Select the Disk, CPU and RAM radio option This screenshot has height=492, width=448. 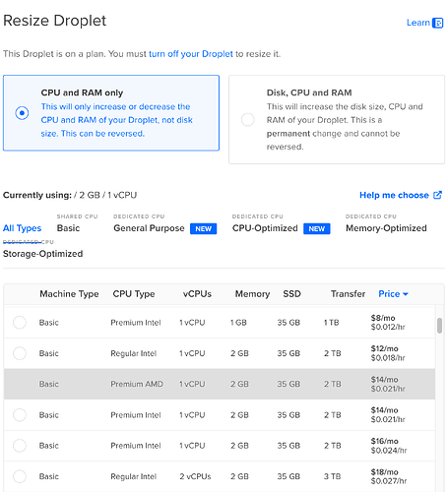click(x=247, y=119)
